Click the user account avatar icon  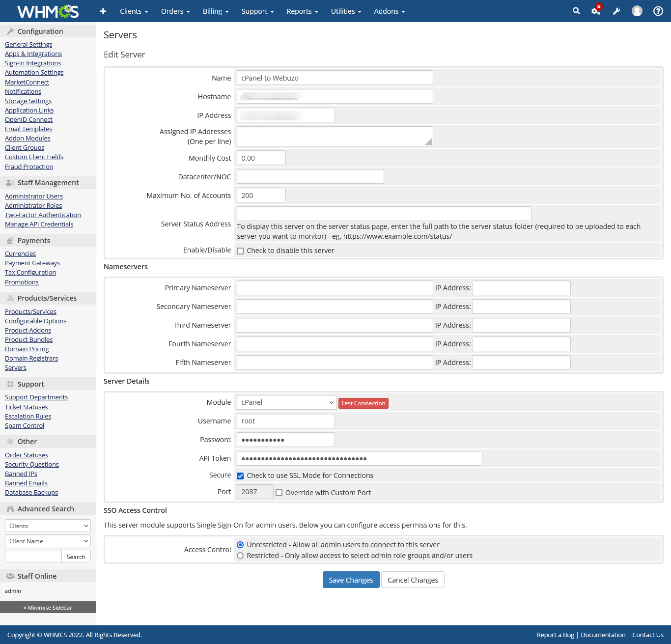[x=637, y=11]
